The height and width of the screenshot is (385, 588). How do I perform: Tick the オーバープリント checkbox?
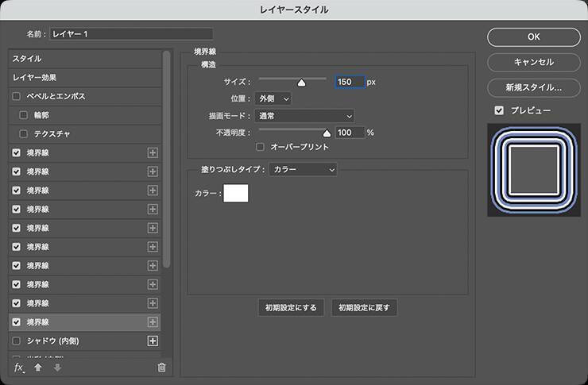(260, 147)
